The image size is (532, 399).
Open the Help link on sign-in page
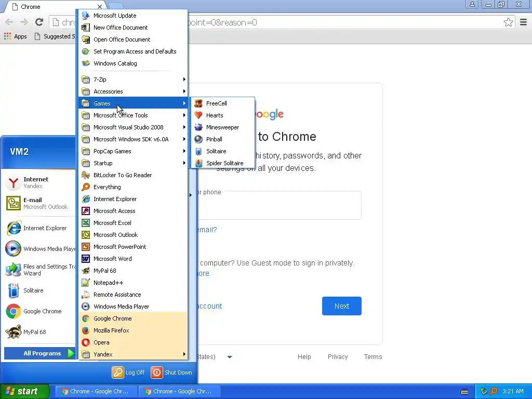[304, 356]
